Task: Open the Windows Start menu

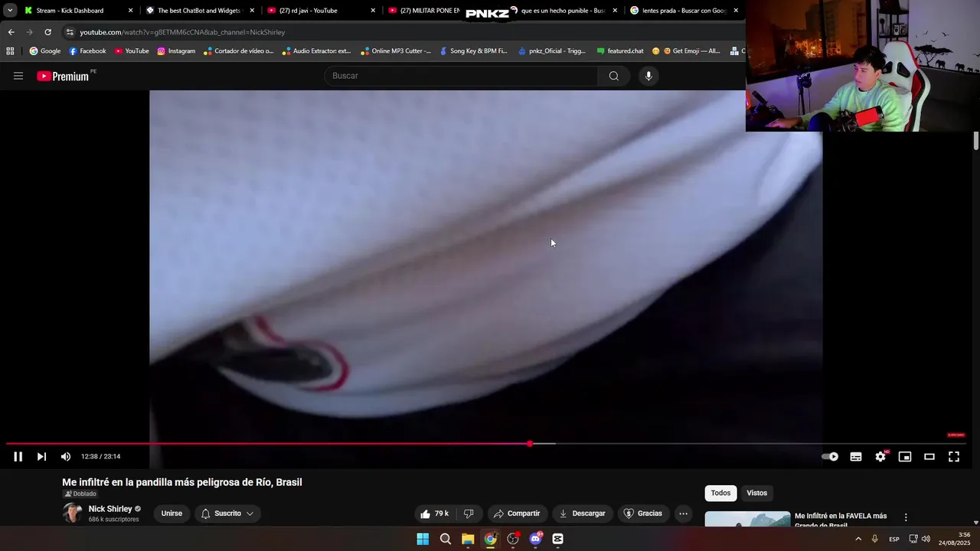Action: click(423, 539)
